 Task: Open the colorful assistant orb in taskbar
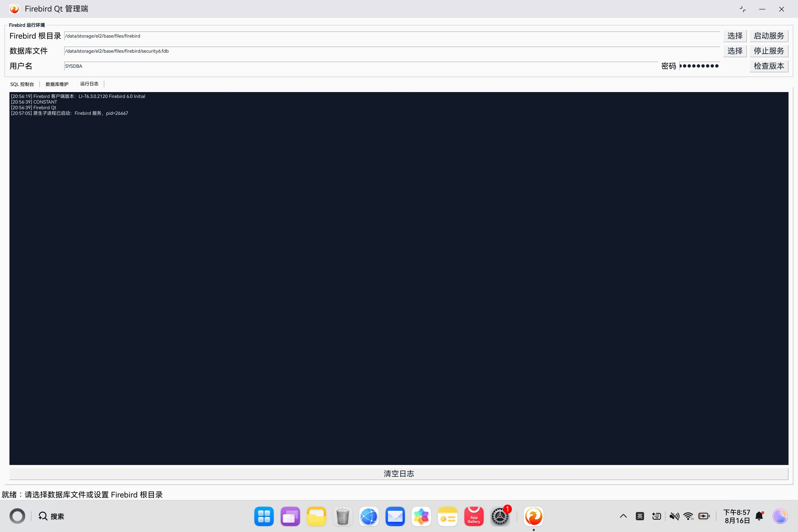pos(780,516)
